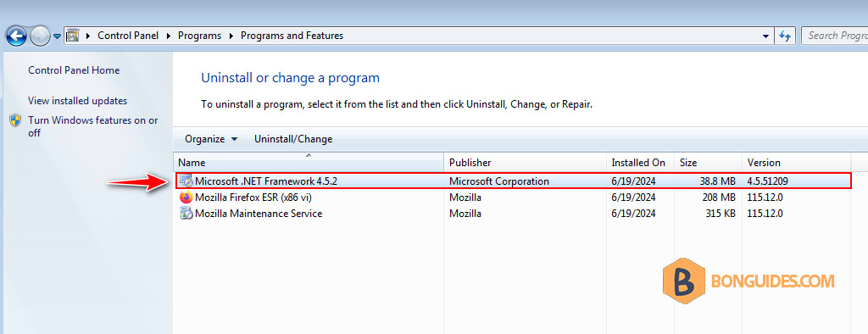Sort by the Version column header
Image resolution: width=868 pixels, height=334 pixels.
click(797, 162)
